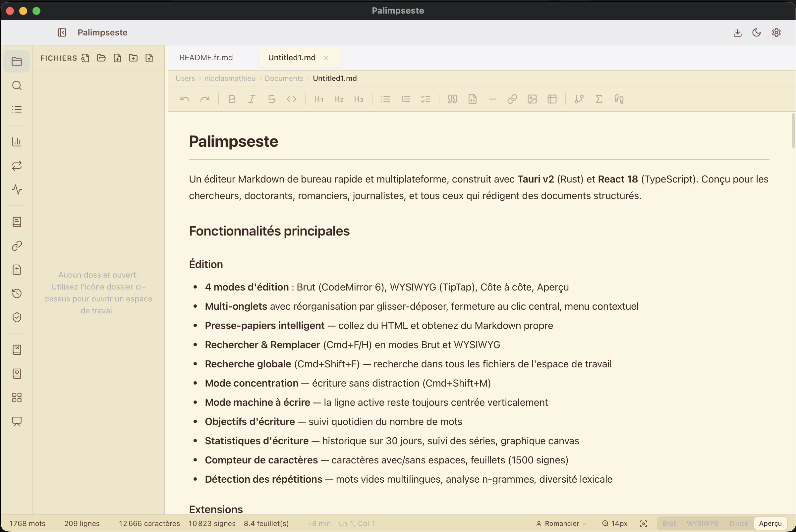Insert a math formula with sigma icon
This screenshot has height=532, width=796.
[599, 99]
